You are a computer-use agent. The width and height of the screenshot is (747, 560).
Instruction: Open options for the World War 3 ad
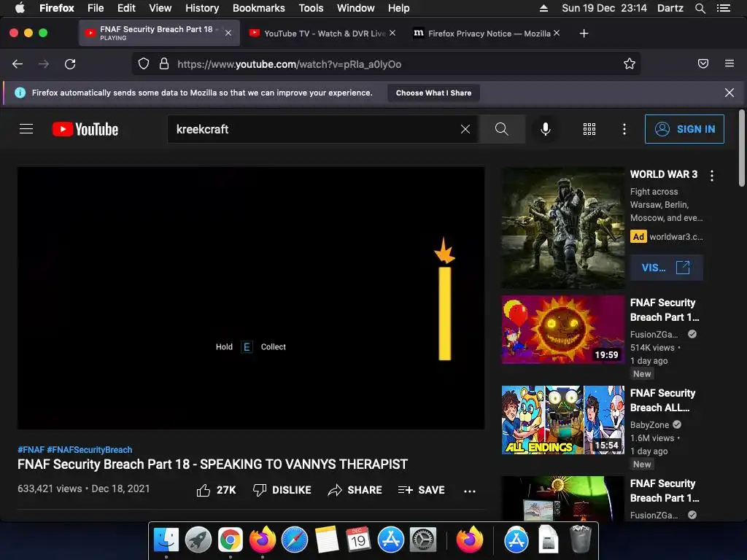712,176
